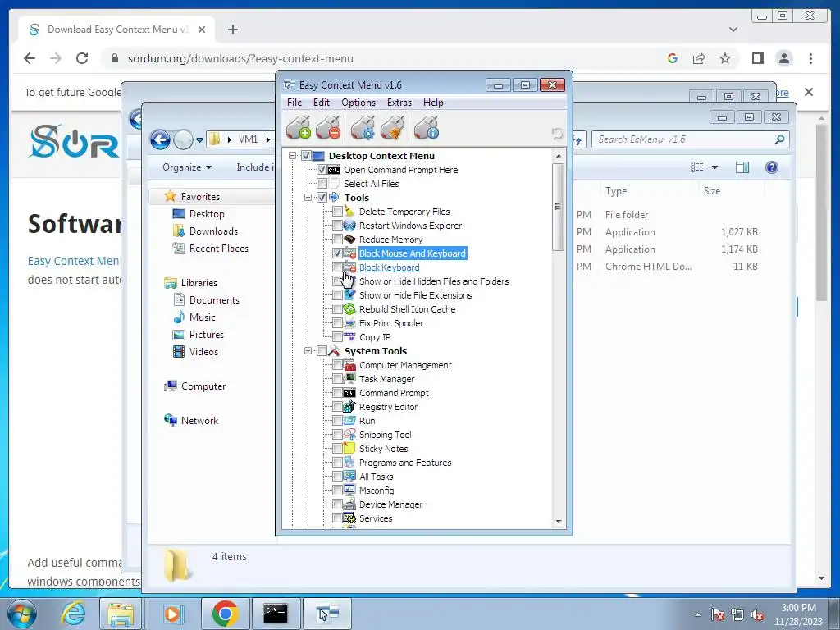Click the Fix Print Spooler printer icon
This screenshot has height=630, width=840.
point(349,322)
